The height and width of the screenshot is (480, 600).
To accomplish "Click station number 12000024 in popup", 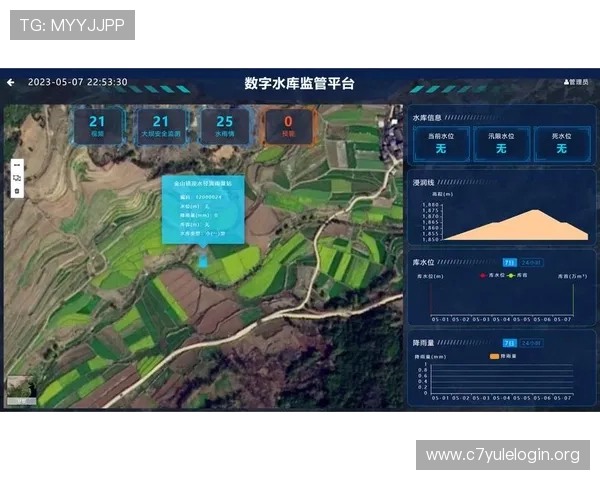I will tap(209, 197).
